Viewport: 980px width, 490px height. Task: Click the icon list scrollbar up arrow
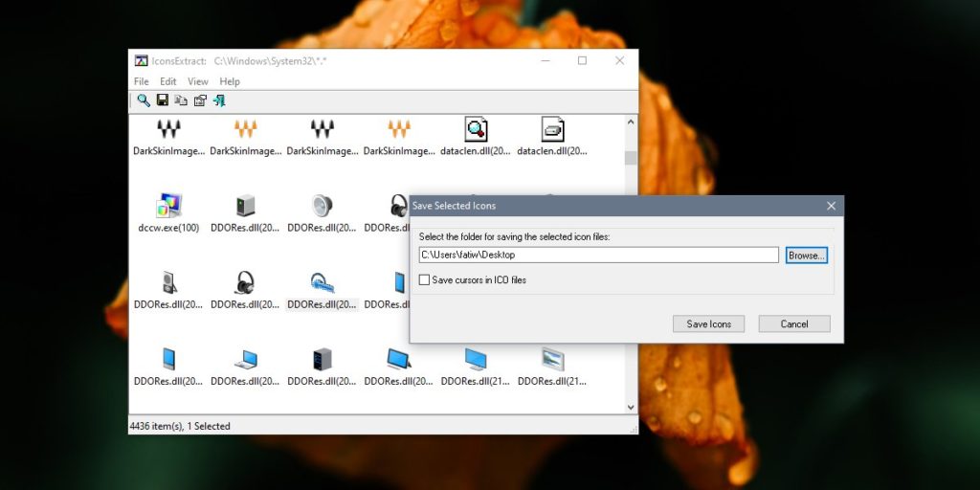coord(631,122)
